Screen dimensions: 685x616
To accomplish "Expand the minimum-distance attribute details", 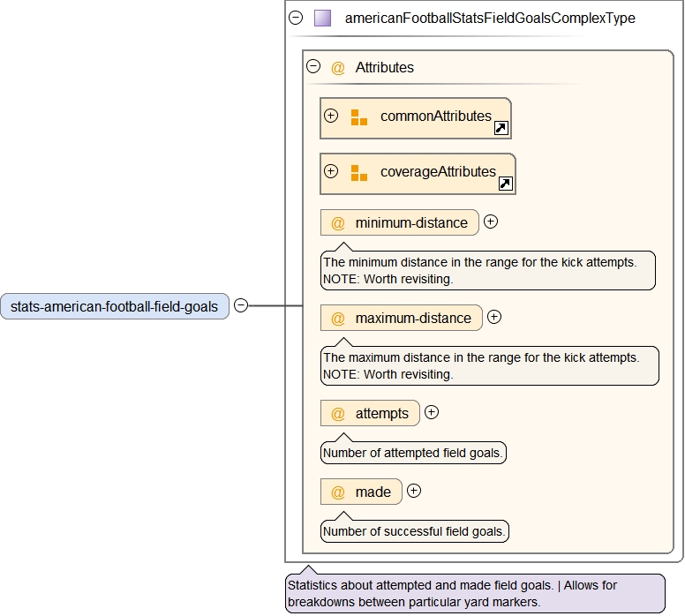I will (x=491, y=222).
